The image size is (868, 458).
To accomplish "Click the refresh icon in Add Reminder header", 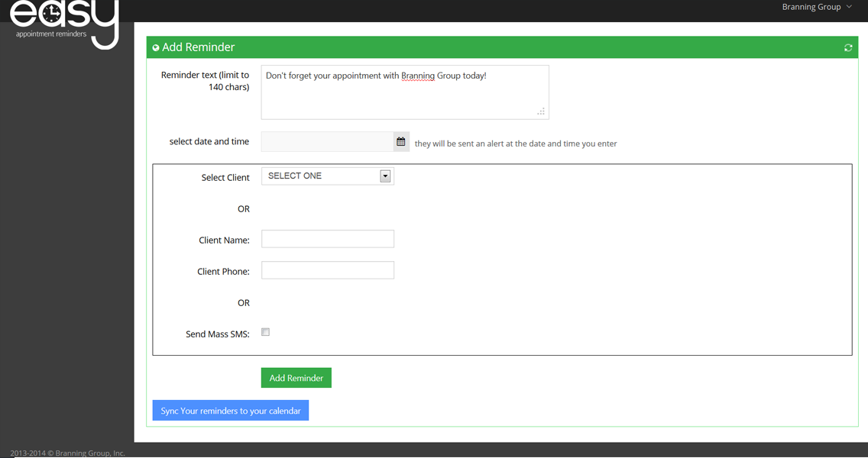I will click(x=848, y=48).
